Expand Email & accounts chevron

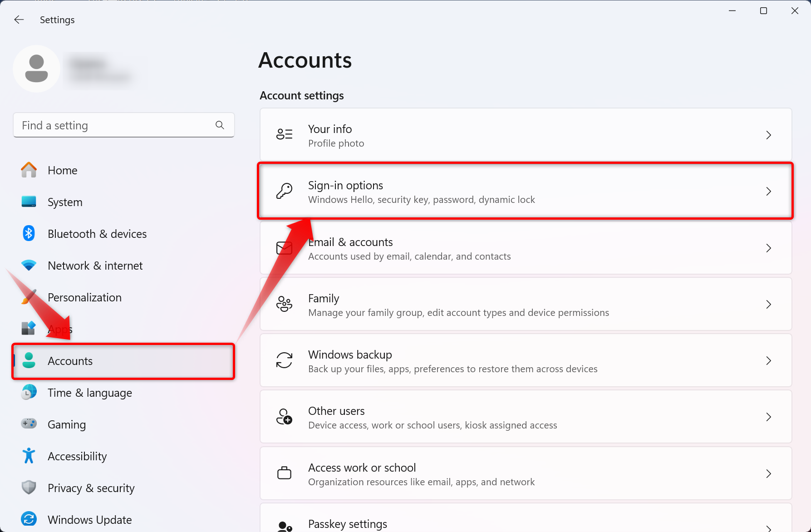pos(768,248)
